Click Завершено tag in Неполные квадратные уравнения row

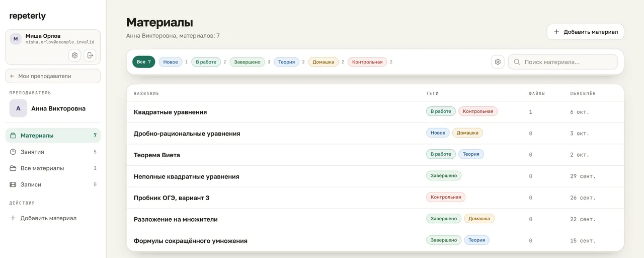click(444, 176)
